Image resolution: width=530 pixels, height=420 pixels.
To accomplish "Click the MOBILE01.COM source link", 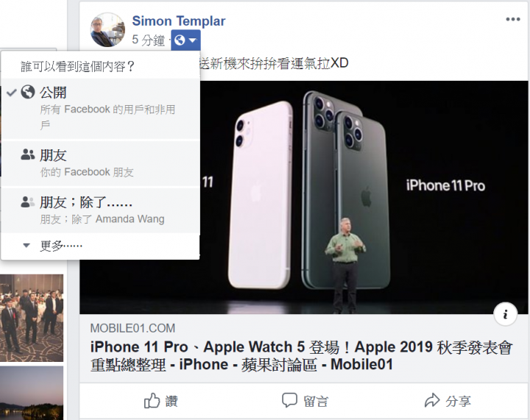I will point(132,328).
